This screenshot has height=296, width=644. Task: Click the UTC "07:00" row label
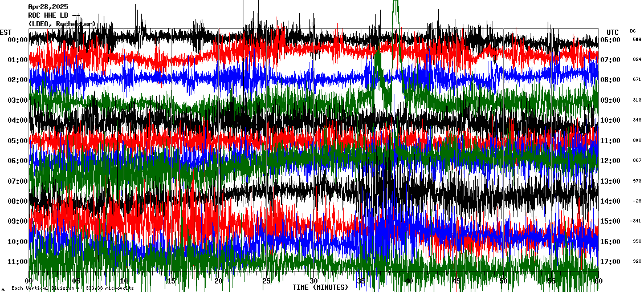pos(610,60)
